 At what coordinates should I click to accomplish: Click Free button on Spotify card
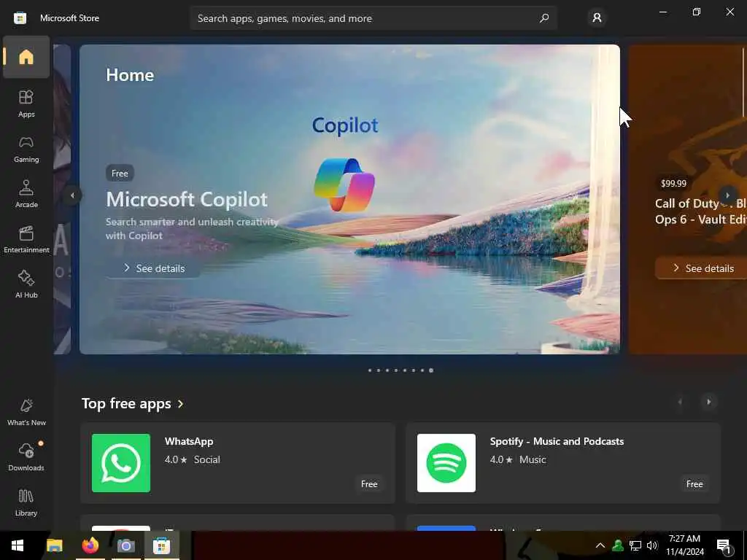(694, 484)
